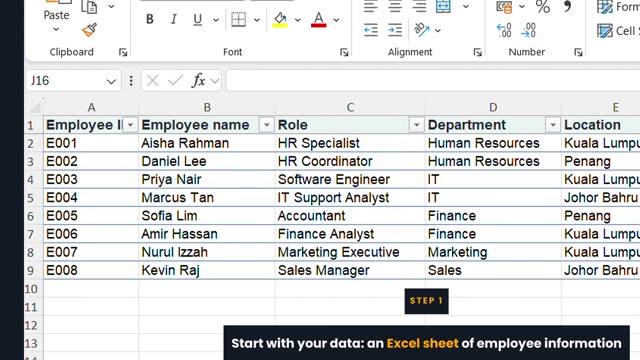Open the Employee ID filter dropdown
Viewport: 640px width, 360px height.
(131, 125)
